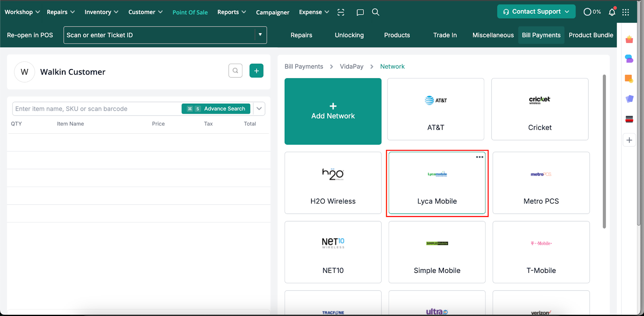Click the W customer avatar

[25, 72]
